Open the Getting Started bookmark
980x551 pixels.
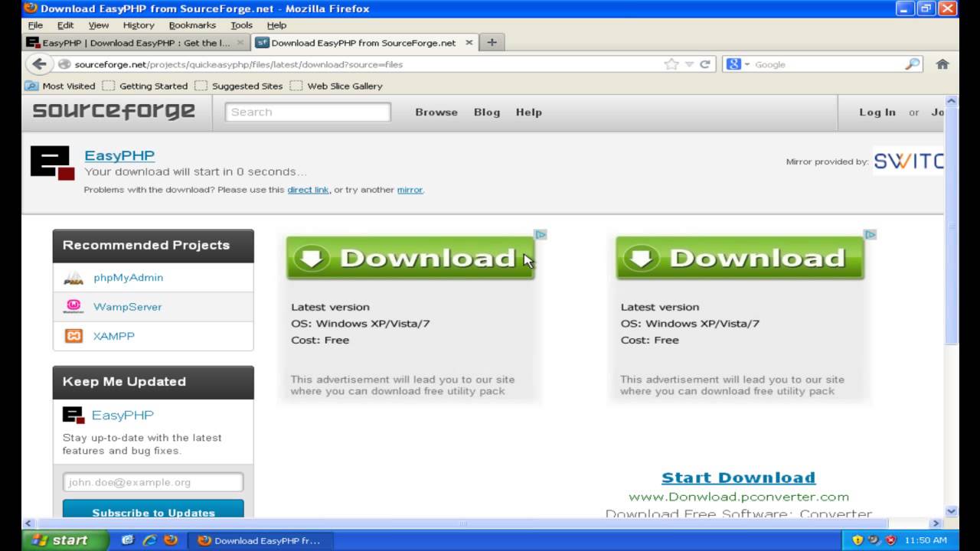point(145,86)
